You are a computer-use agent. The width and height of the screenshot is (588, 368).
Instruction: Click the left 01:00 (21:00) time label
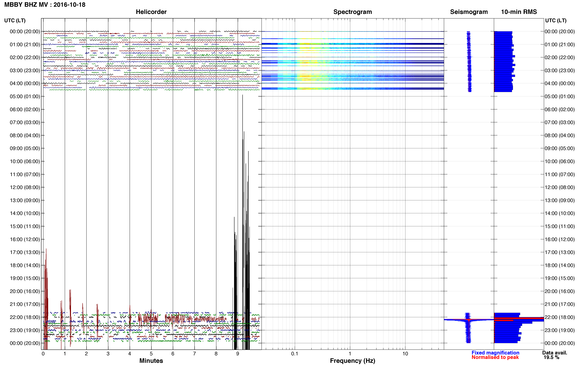(25, 45)
